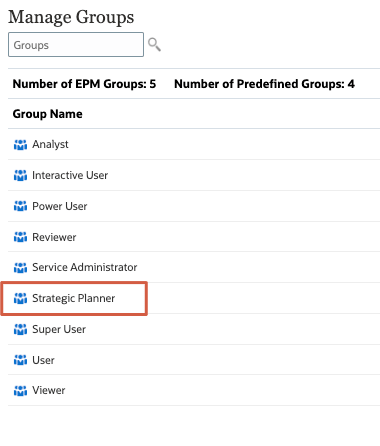This screenshot has height=446, width=380.
Task: Select the highlighted Strategic Planner group
Action: [74, 298]
